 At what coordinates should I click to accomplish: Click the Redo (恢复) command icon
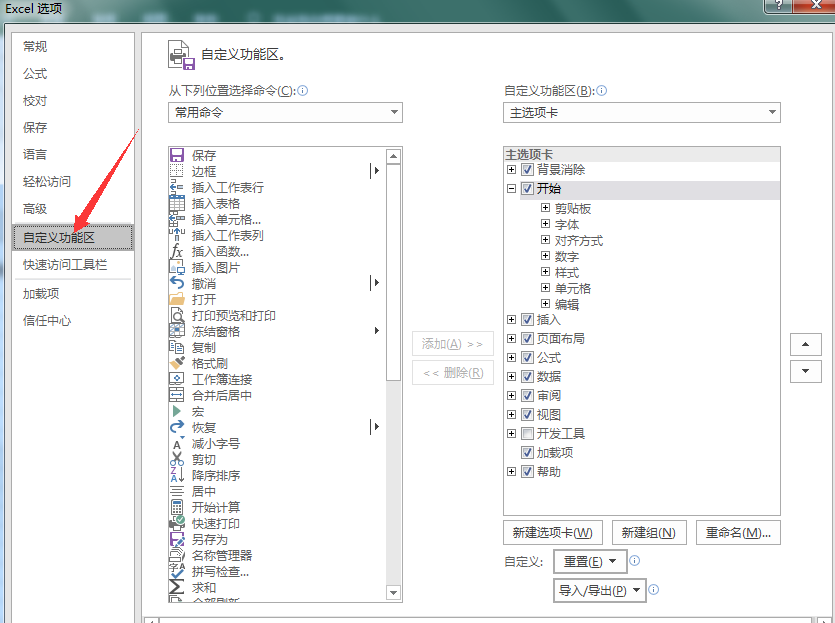(x=177, y=427)
